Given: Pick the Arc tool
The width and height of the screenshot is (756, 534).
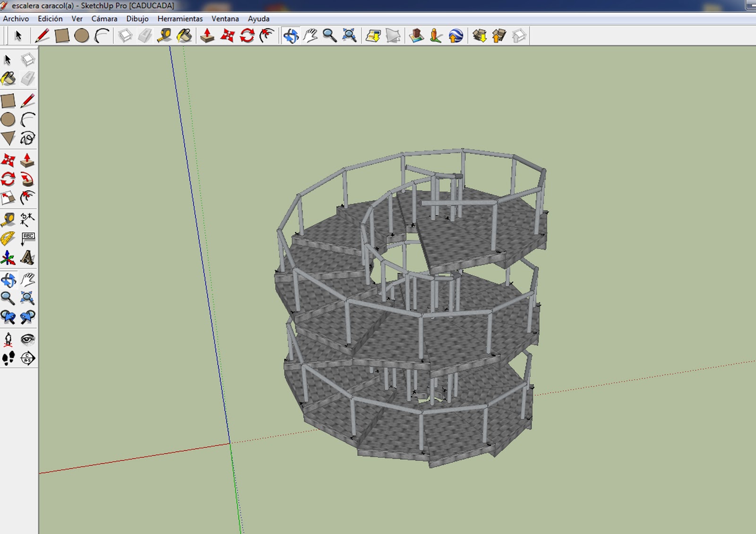Looking at the screenshot, I should [x=102, y=35].
